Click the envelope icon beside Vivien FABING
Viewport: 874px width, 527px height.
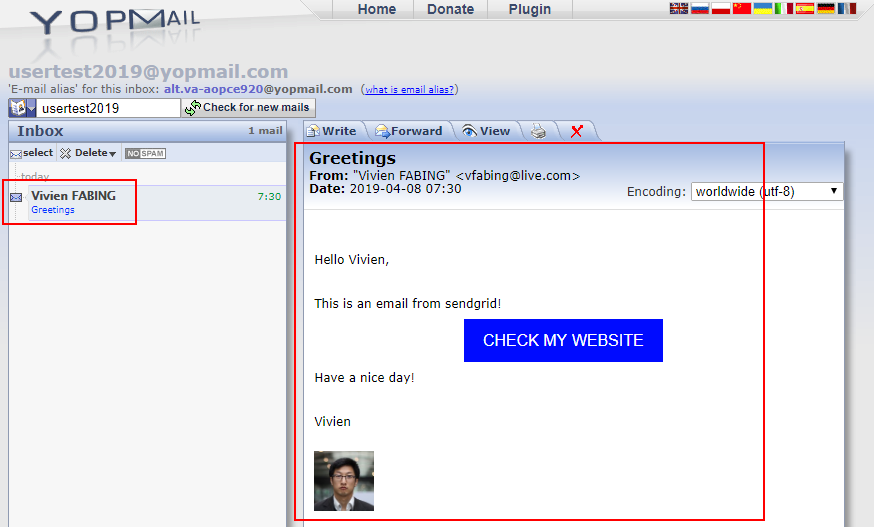[x=16, y=197]
